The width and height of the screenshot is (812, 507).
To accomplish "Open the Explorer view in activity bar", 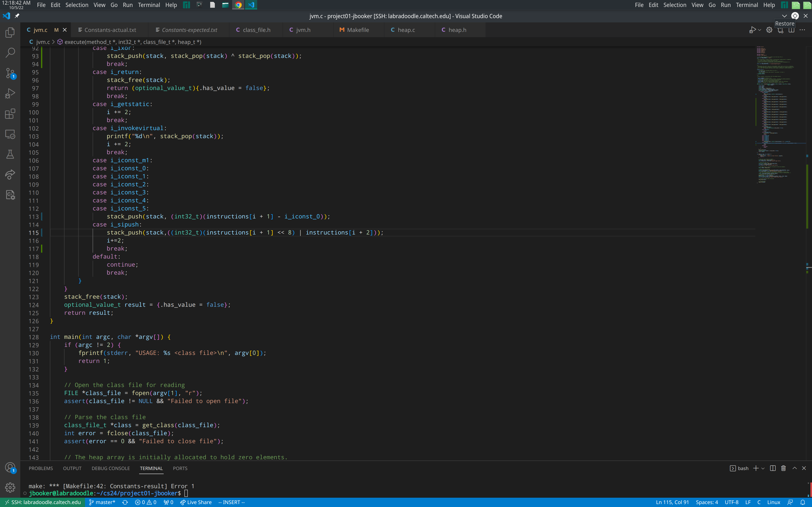I will point(10,33).
